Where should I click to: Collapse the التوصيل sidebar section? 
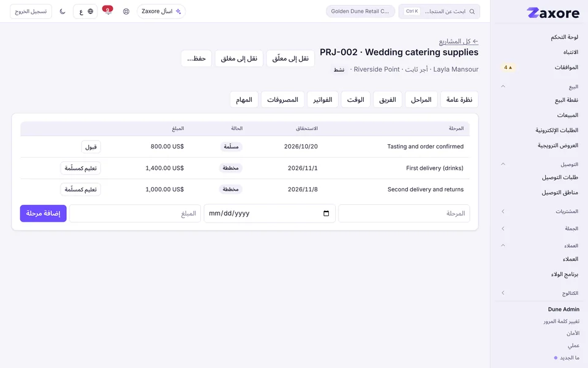click(503, 164)
